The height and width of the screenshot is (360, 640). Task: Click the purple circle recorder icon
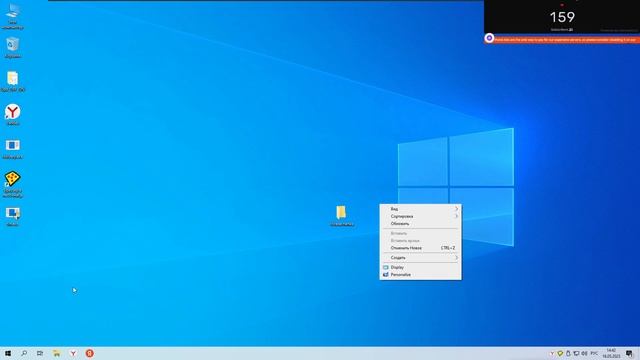point(489,38)
